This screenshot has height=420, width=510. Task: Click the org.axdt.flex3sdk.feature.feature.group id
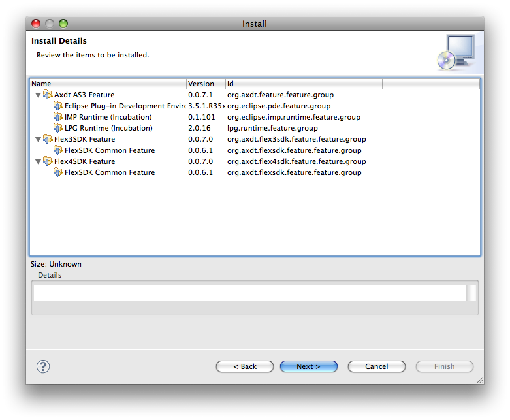point(296,139)
